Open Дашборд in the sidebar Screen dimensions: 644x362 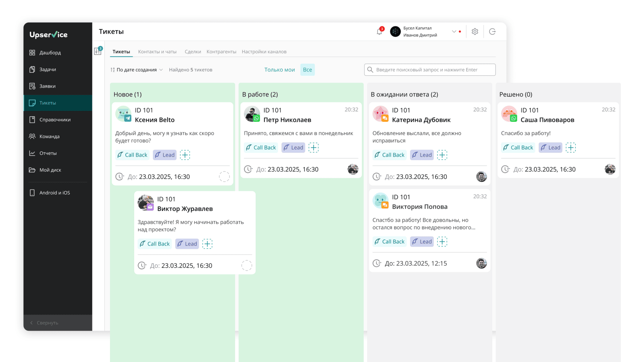58,52
